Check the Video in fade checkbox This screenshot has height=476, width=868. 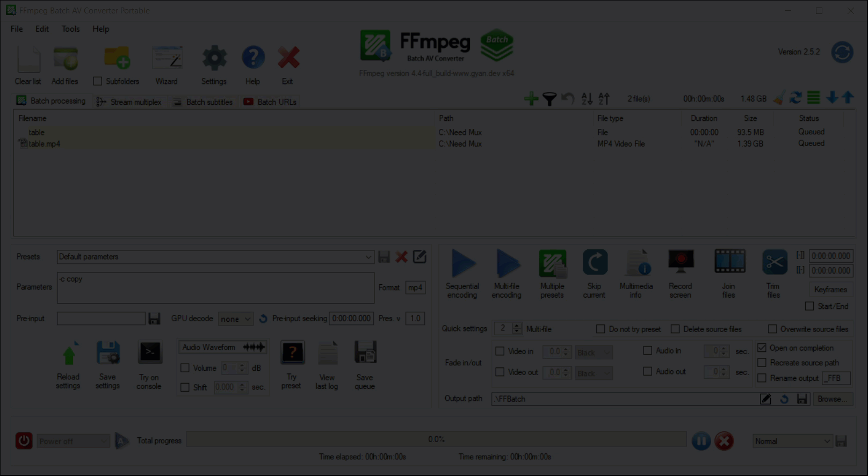(500, 351)
